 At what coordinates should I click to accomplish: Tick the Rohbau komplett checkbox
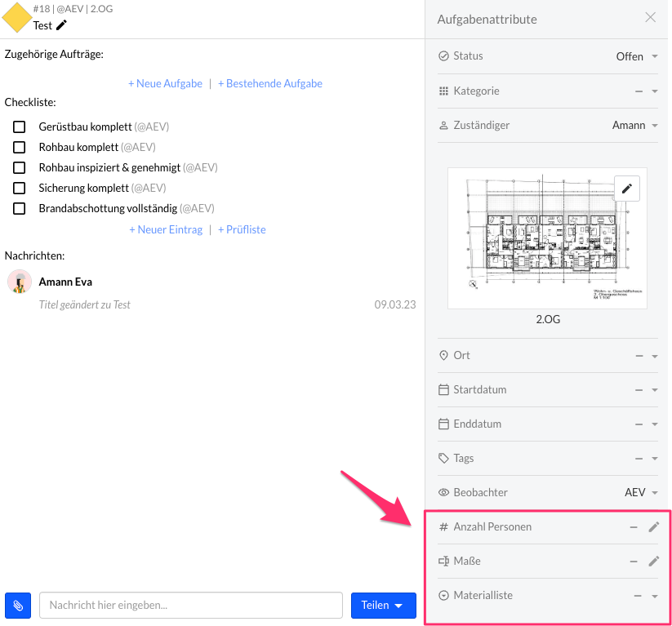click(20, 148)
